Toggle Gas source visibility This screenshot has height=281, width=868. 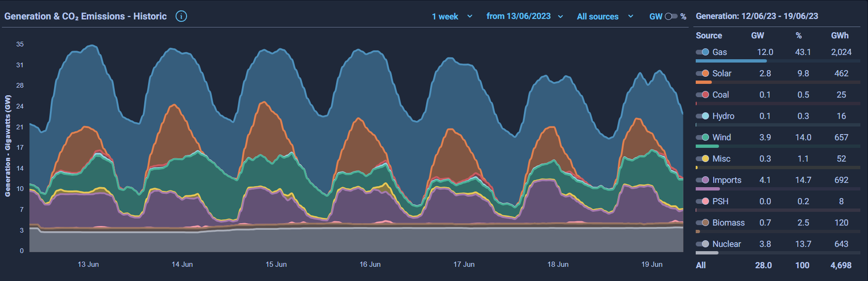pyautogui.click(x=702, y=52)
